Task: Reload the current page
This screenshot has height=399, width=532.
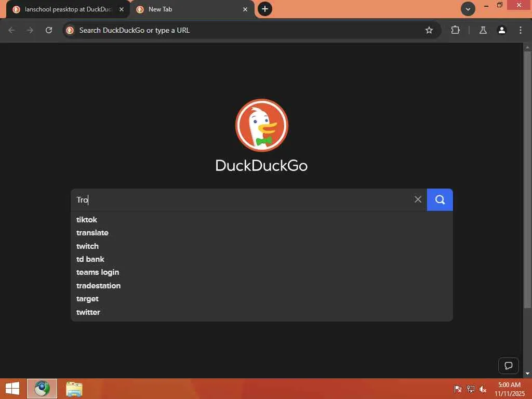Action: (x=49, y=30)
